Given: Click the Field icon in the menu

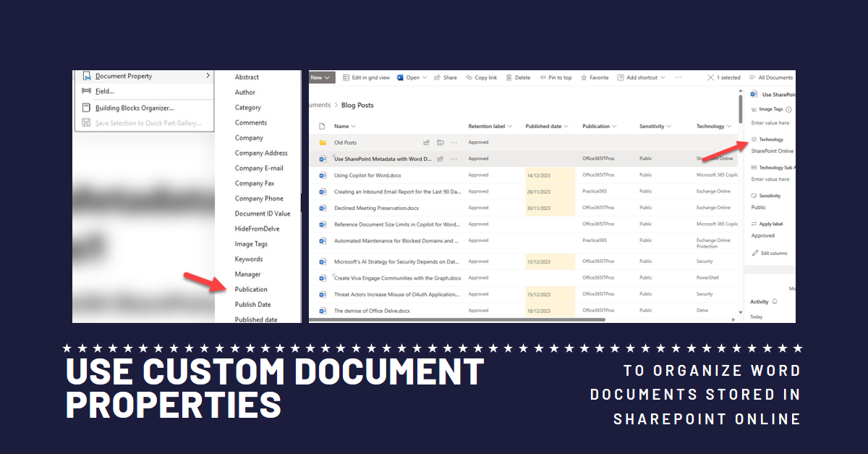Looking at the screenshot, I should 87,91.
